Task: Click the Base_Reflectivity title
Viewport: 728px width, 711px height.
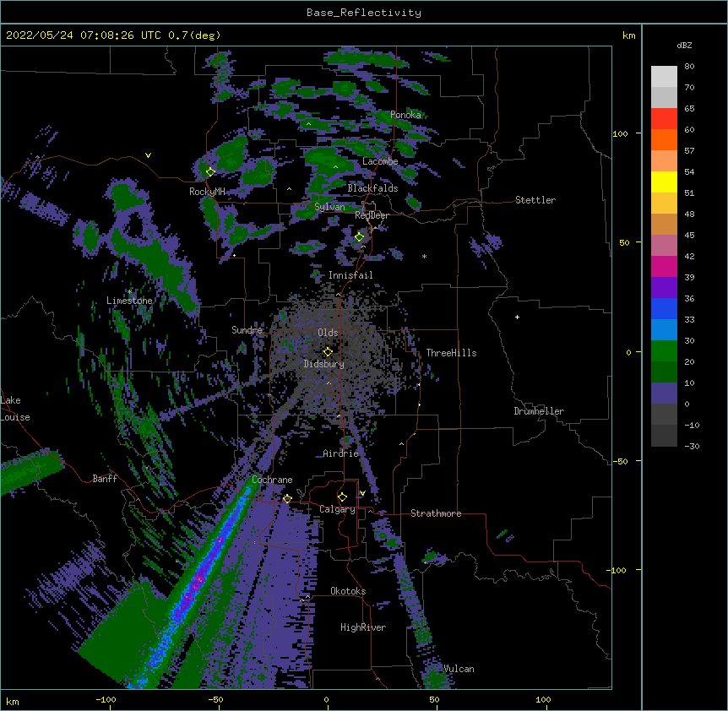Action: (x=364, y=13)
